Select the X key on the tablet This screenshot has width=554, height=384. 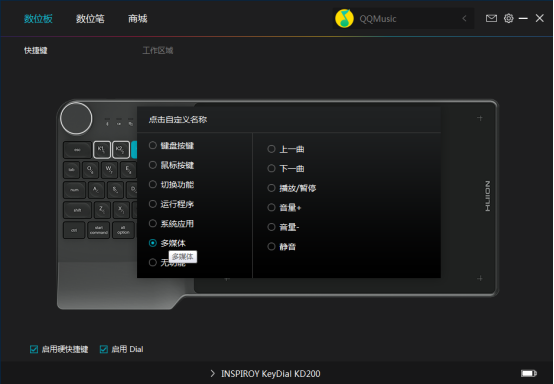coord(121,210)
